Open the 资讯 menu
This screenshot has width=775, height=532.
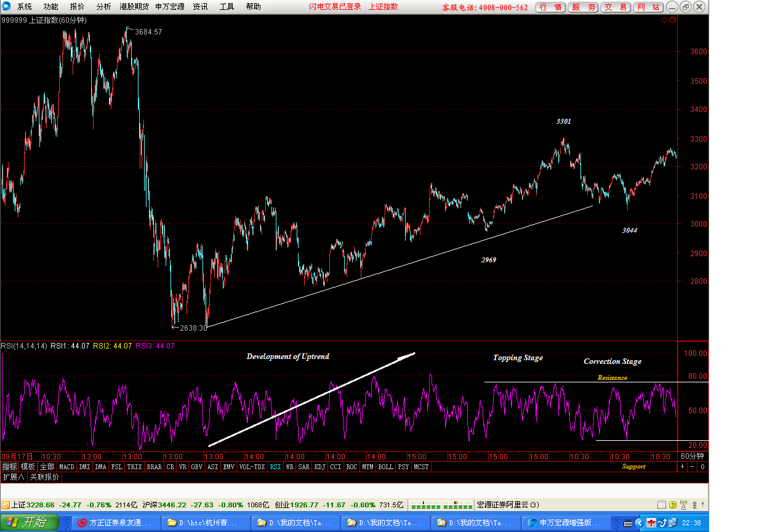[200, 7]
